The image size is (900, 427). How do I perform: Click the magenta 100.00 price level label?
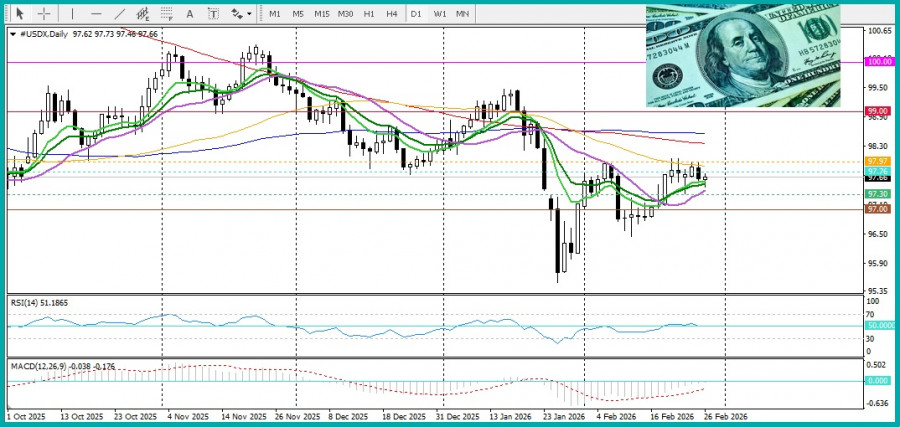(x=878, y=61)
